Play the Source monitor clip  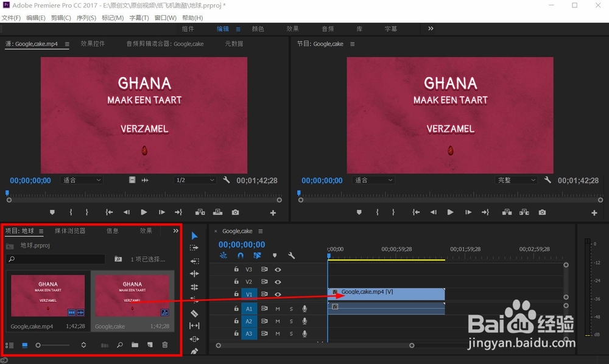(x=144, y=212)
